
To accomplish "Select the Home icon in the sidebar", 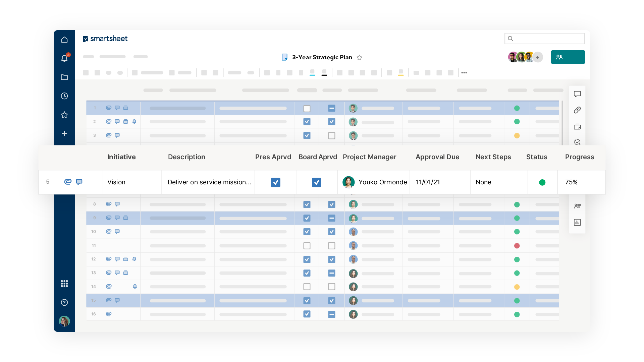I will tap(64, 39).
